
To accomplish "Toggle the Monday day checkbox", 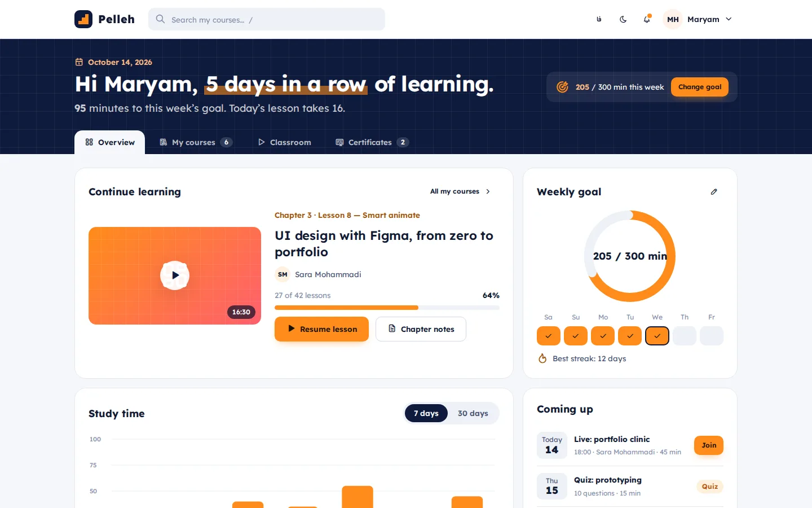I will [603, 336].
